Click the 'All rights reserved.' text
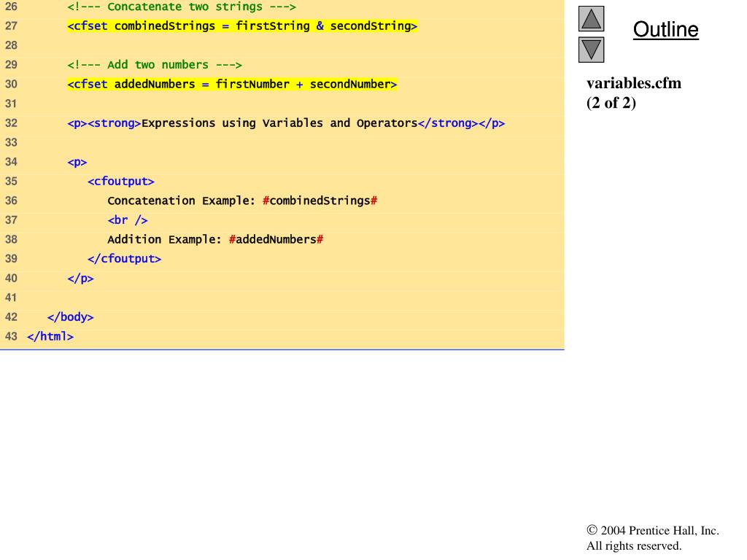The image size is (747, 560). tap(634, 545)
